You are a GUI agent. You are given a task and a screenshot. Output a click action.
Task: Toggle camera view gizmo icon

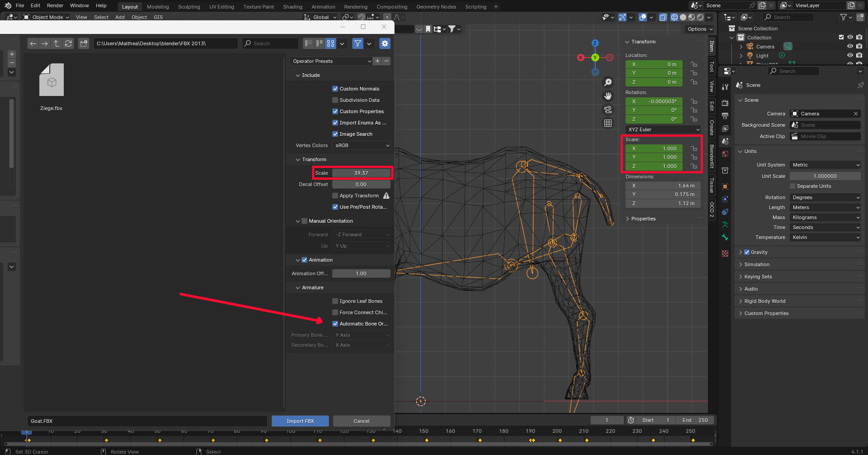608,110
